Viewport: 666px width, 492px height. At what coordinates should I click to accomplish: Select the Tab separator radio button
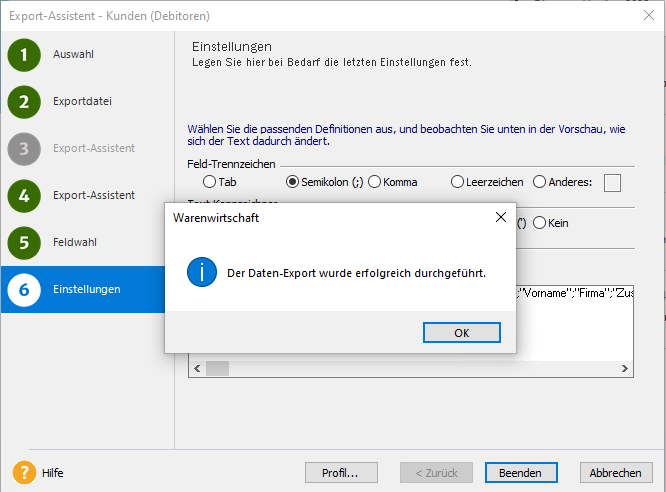click(209, 182)
